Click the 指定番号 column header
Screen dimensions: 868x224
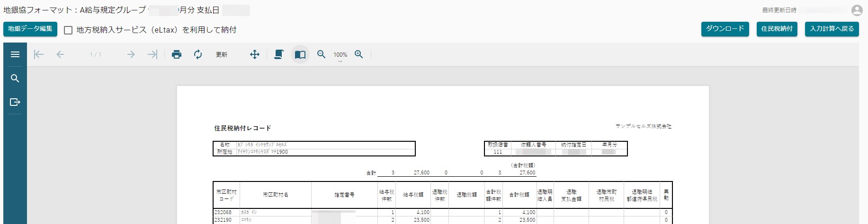pos(344,195)
